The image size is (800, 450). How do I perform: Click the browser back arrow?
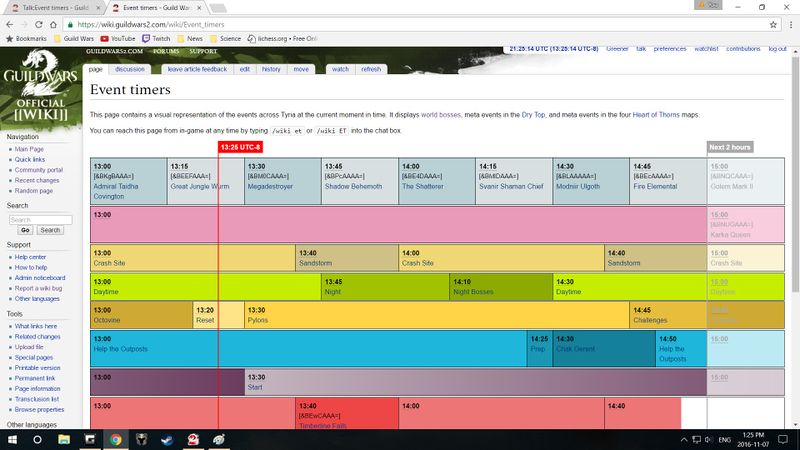[x=10, y=24]
